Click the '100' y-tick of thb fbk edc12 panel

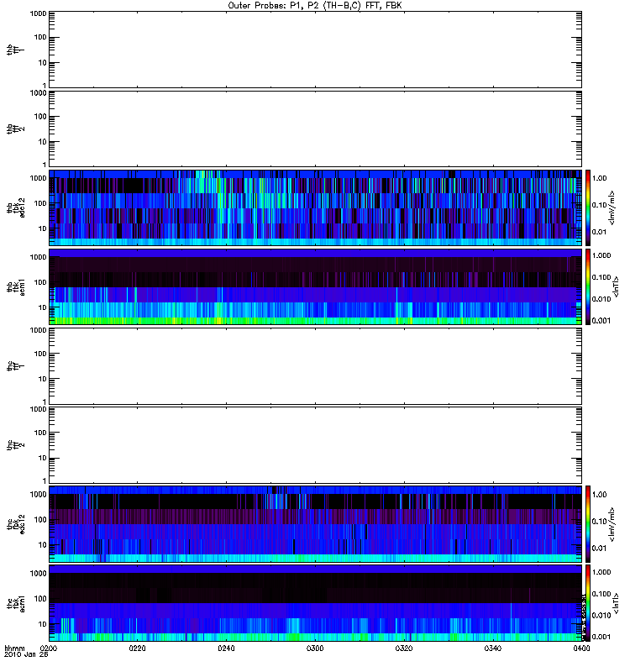pos(40,203)
